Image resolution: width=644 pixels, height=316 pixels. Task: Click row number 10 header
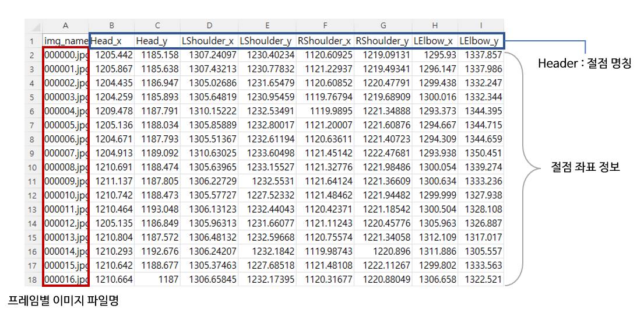point(33,167)
